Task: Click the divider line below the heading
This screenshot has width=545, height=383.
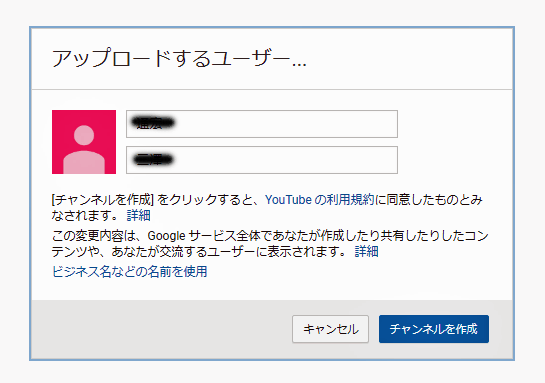Action: [272, 89]
